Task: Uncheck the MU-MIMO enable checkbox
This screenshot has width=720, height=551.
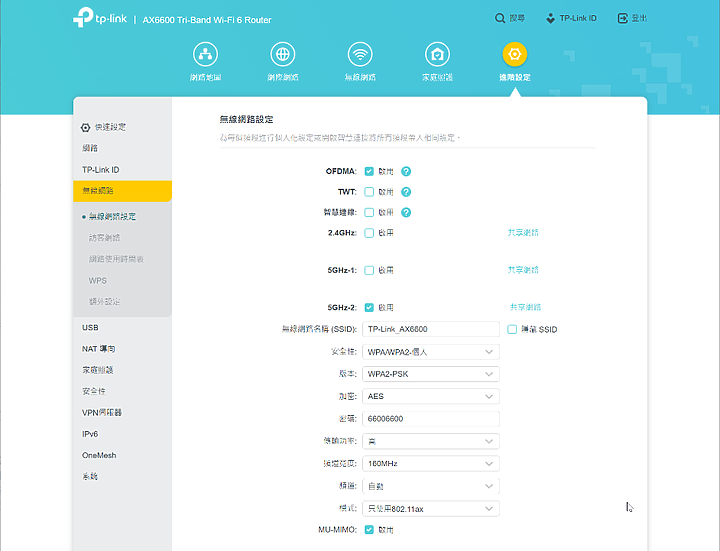Action: click(x=369, y=529)
